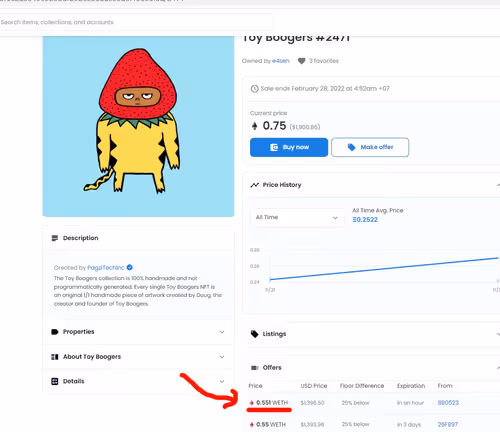This screenshot has height=432, width=500.
Task: Click the search items input field
Action: 137,22
